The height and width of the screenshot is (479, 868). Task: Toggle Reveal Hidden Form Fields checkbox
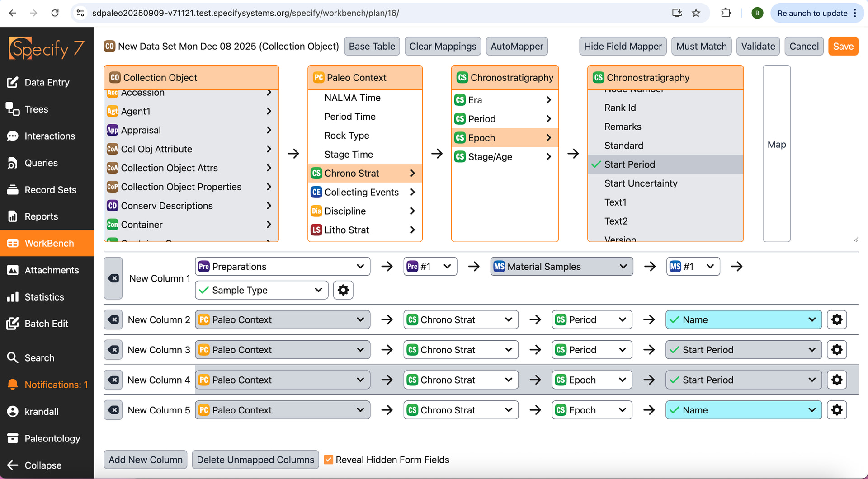329,460
